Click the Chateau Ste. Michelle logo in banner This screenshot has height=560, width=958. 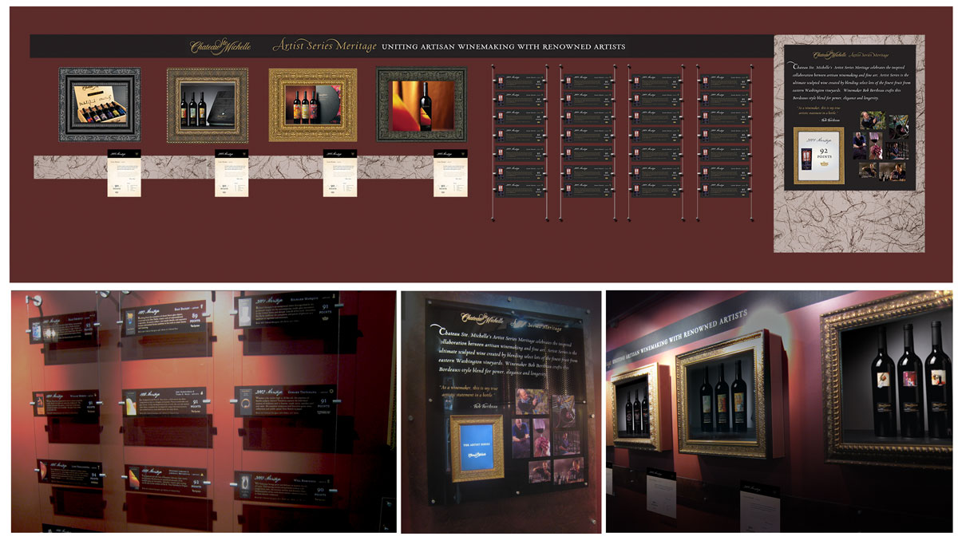[220, 46]
